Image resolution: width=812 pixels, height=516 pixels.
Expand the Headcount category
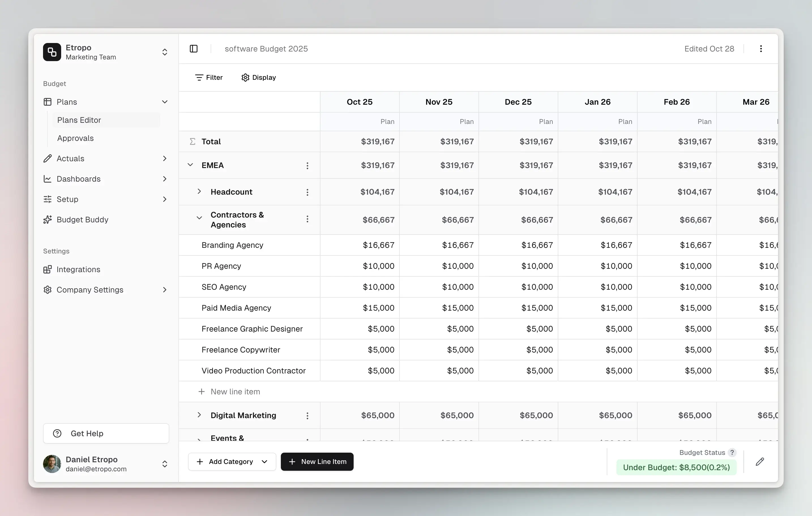click(x=199, y=192)
